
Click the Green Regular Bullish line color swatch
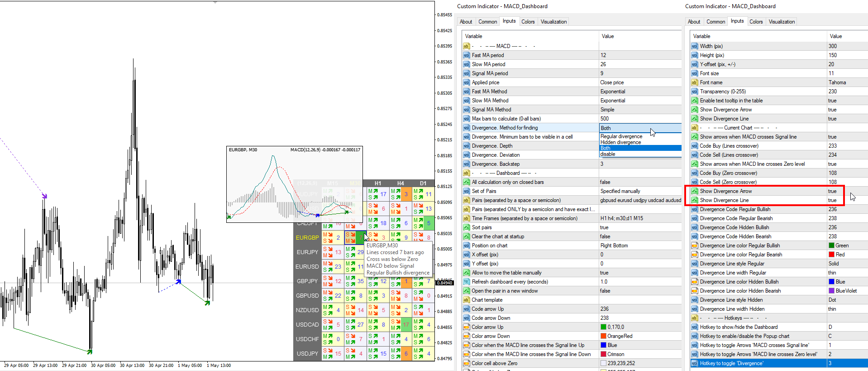831,246
